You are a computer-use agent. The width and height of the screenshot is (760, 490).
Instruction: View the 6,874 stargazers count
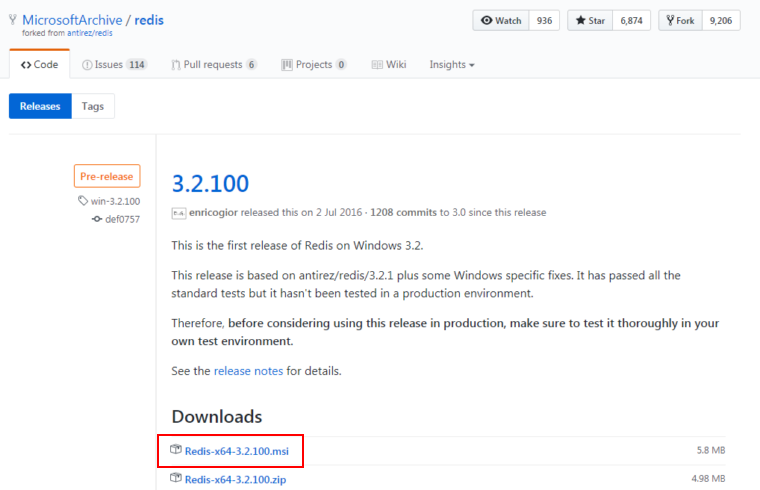[x=631, y=20]
